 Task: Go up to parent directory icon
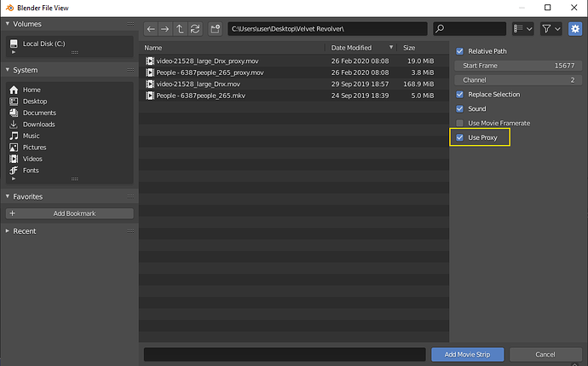click(x=180, y=29)
